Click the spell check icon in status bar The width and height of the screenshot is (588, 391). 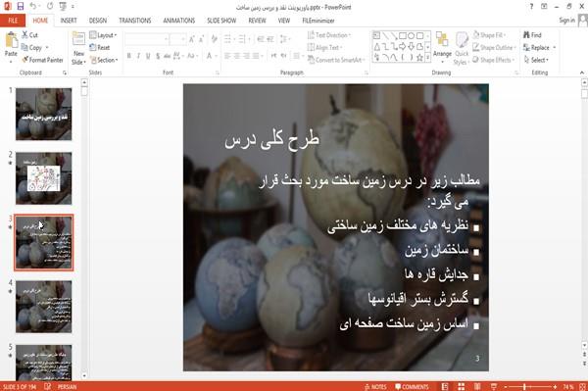48,386
